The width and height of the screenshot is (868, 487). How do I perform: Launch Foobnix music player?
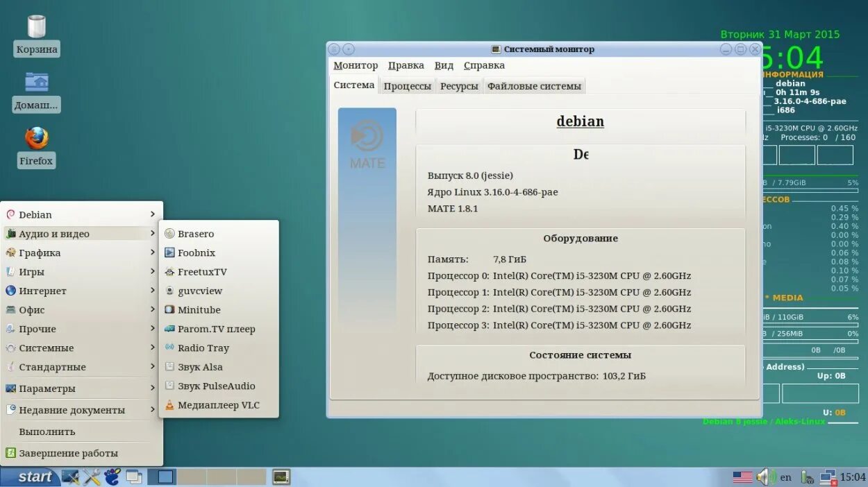(219, 253)
